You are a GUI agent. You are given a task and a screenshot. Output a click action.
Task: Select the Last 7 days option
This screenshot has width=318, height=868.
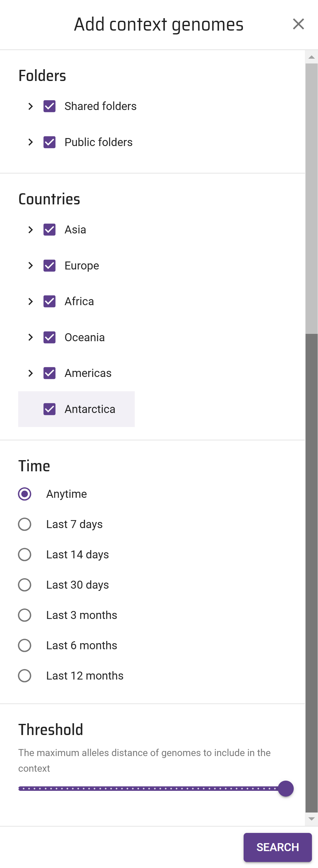click(25, 524)
